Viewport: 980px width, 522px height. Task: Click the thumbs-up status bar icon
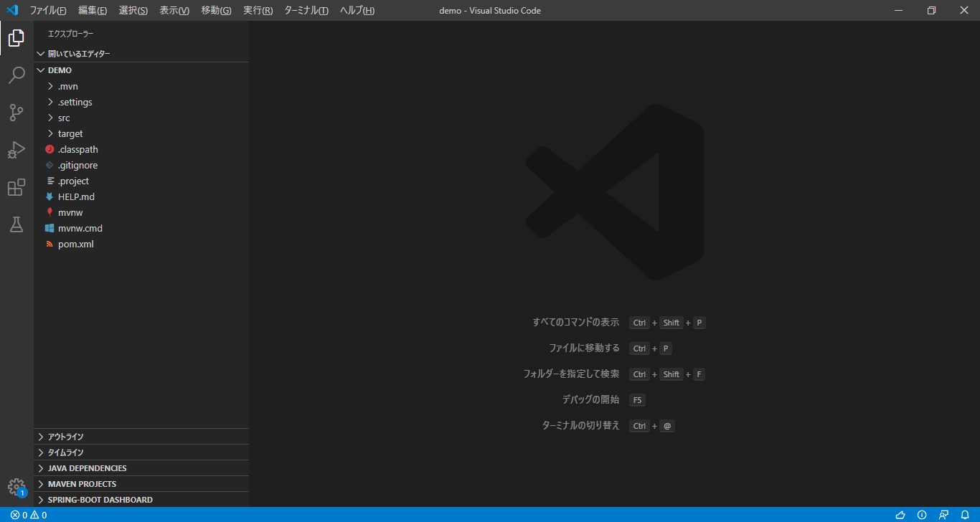coord(900,515)
